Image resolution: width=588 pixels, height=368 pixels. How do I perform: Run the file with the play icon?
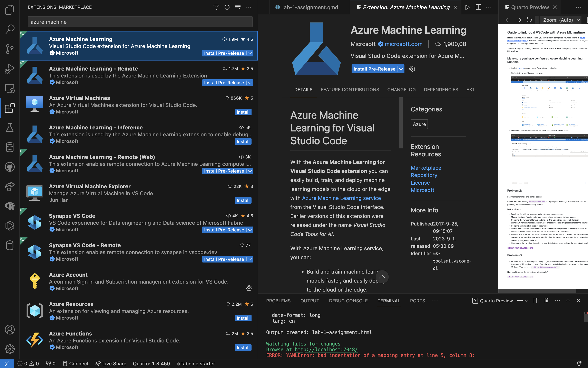pos(467,7)
